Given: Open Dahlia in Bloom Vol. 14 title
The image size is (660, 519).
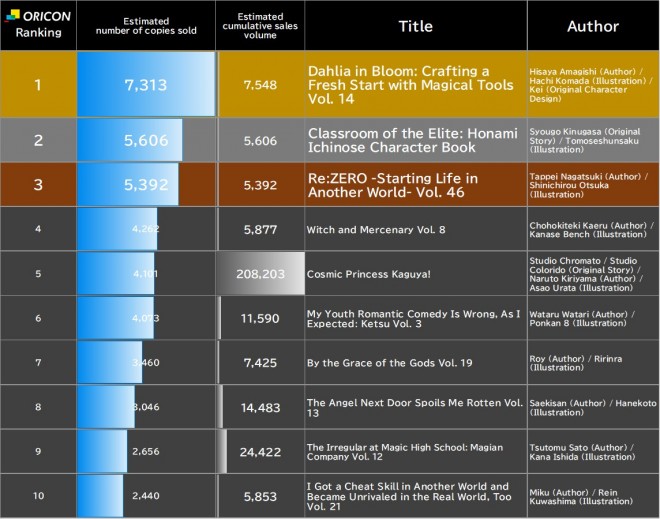Looking at the screenshot, I should tap(410, 85).
